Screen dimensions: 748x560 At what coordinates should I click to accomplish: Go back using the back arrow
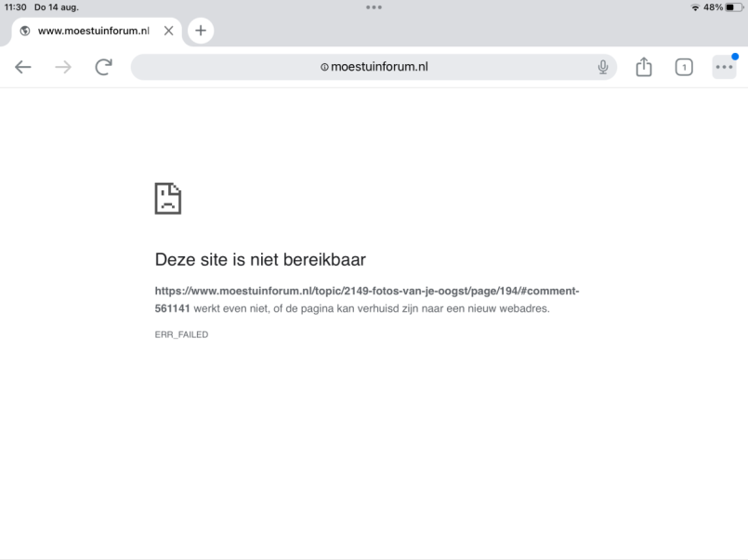coord(23,67)
